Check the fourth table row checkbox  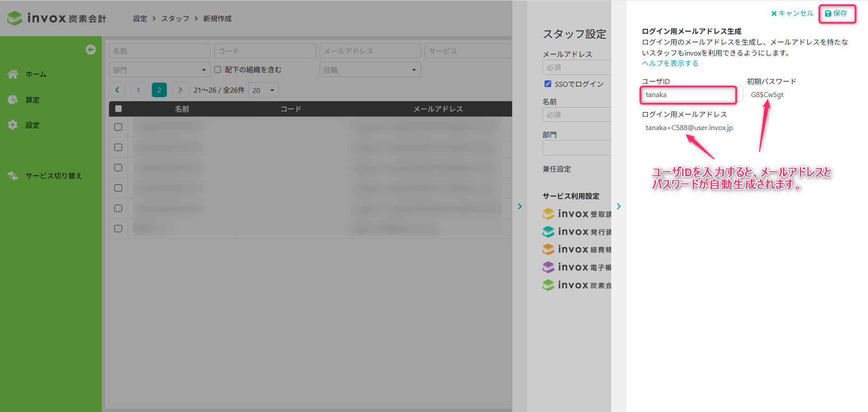coord(118,188)
